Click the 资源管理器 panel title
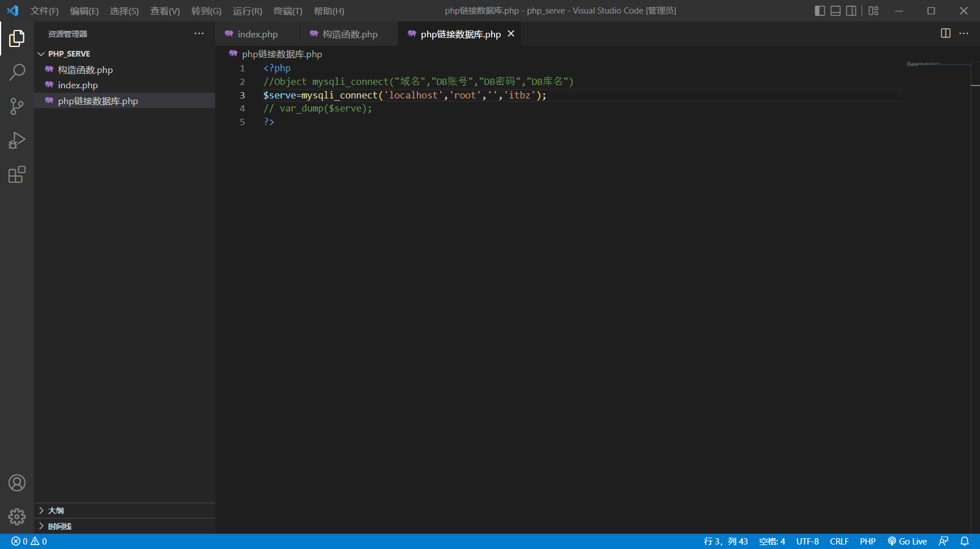Screen dimensions: 980x549 (67, 34)
